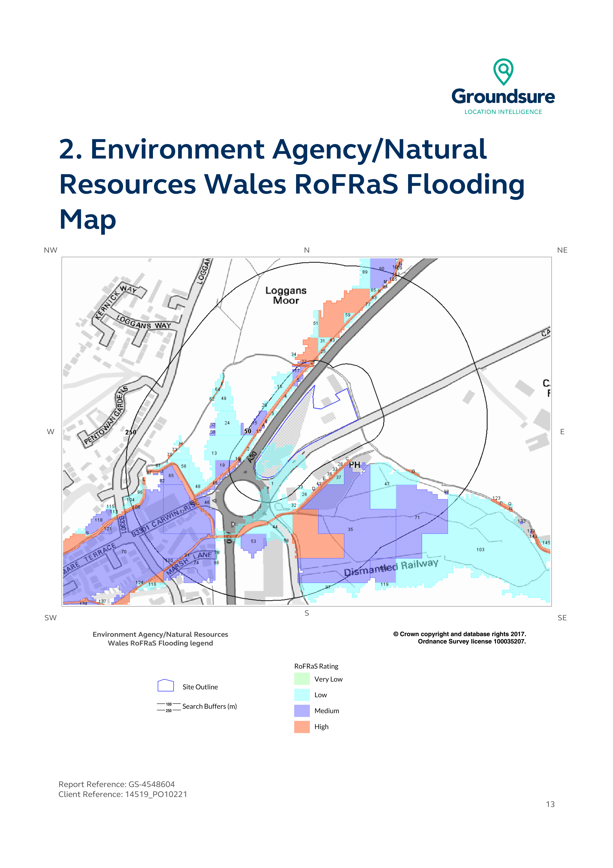
Task: Click the NW compass corner label
Action: pyautogui.click(x=51, y=250)
